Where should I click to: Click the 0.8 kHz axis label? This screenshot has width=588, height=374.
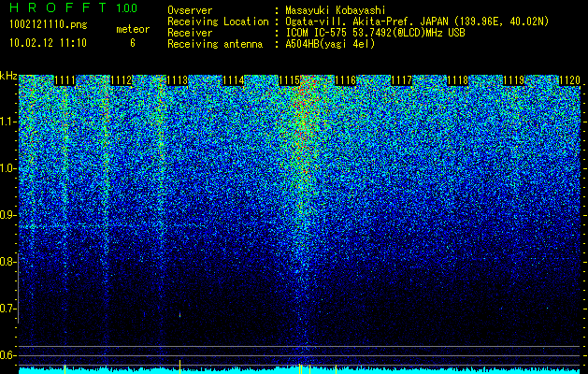7,262
